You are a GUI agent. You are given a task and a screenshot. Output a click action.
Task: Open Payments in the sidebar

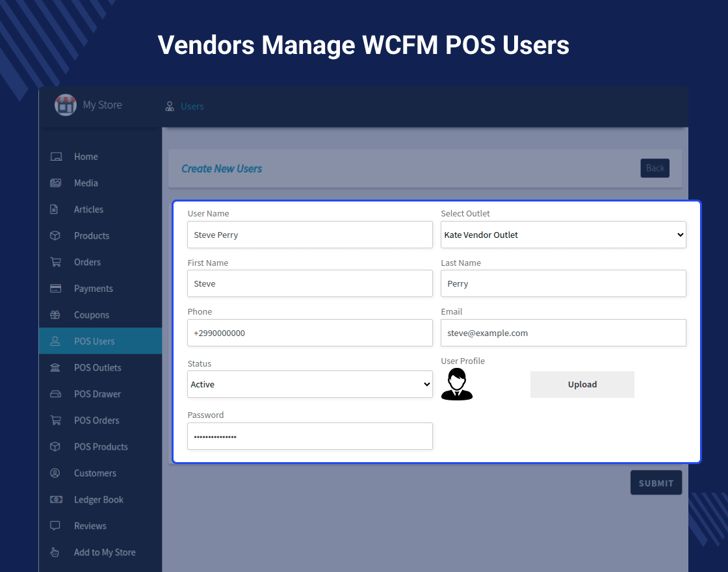pos(101,289)
